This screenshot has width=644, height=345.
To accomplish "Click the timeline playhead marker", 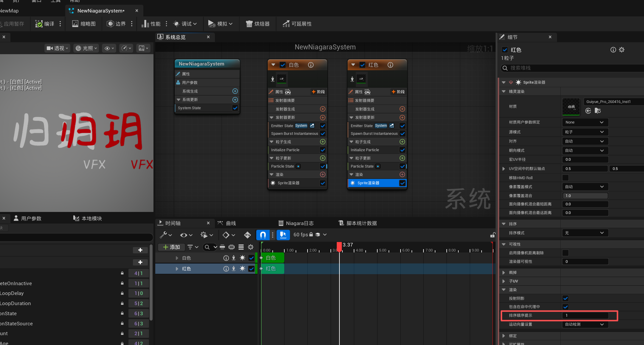I will click(339, 246).
